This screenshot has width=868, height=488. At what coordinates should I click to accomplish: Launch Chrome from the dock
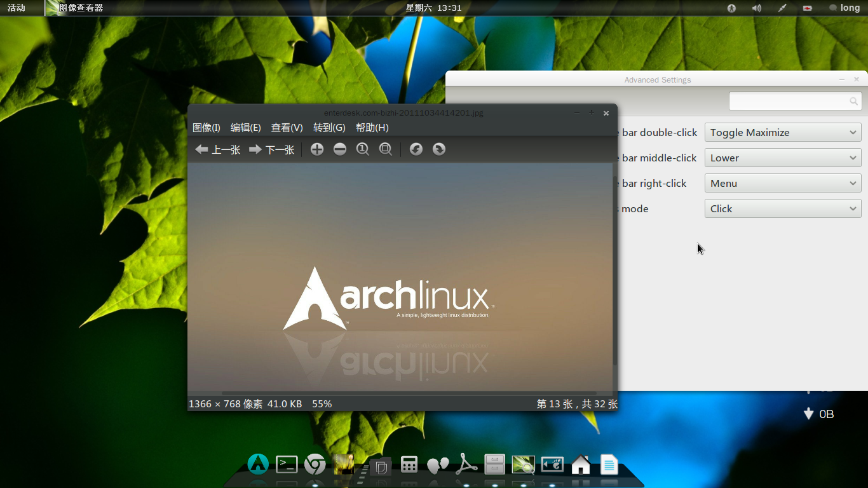pos(315,464)
